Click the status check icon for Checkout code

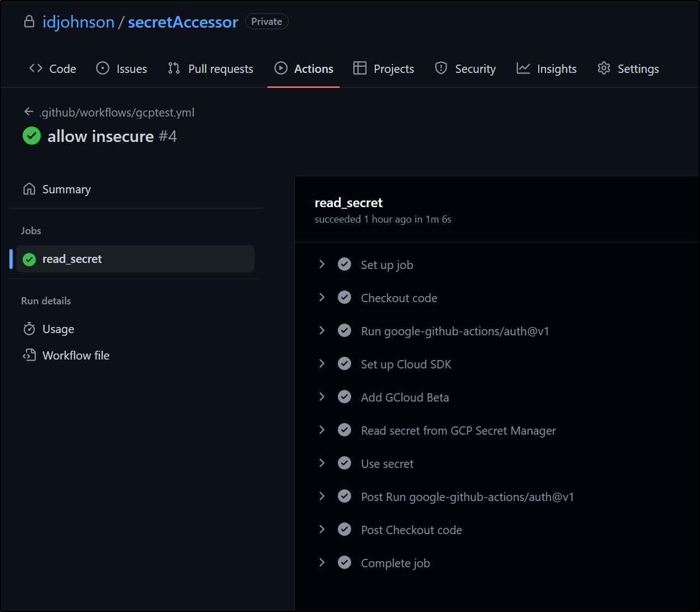(344, 297)
